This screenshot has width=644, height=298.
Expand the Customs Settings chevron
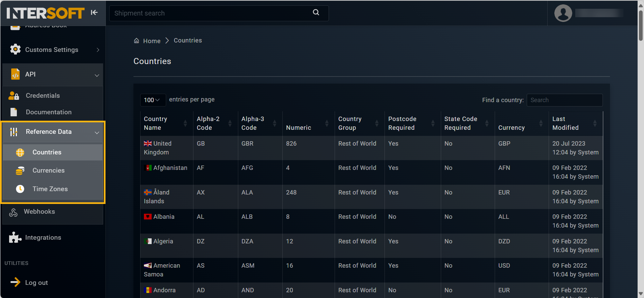pos(98,50)
